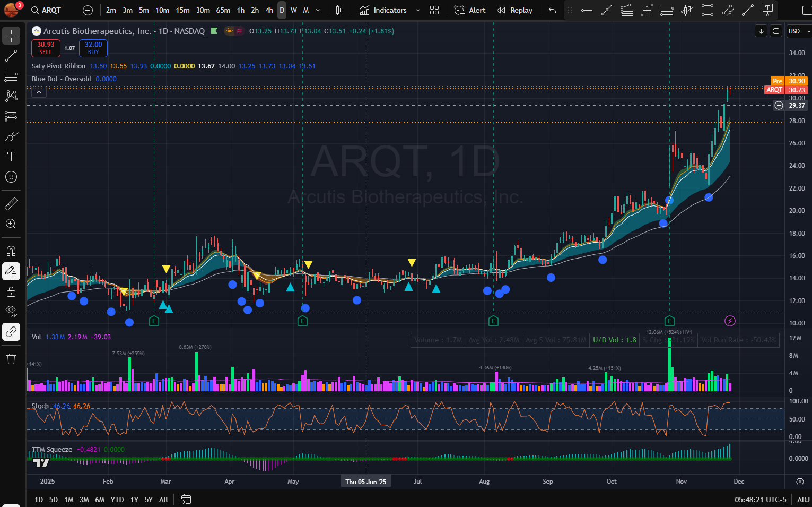Screen dimensions: 812x507
Task: Open the trend line tools in sidebar
Action: point(11,56)
